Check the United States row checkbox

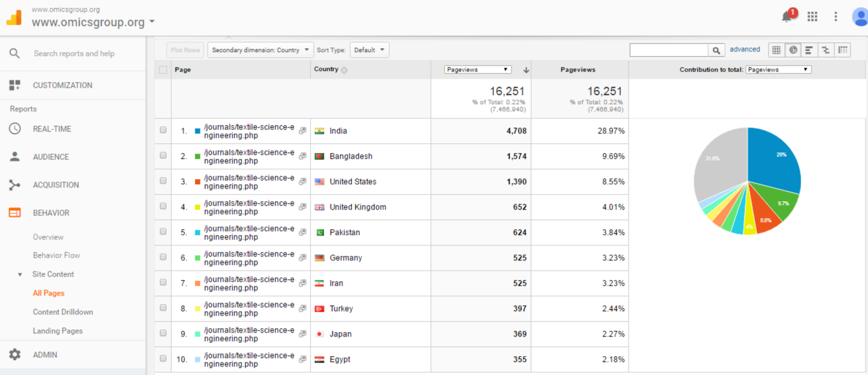(x=163, y=181)
